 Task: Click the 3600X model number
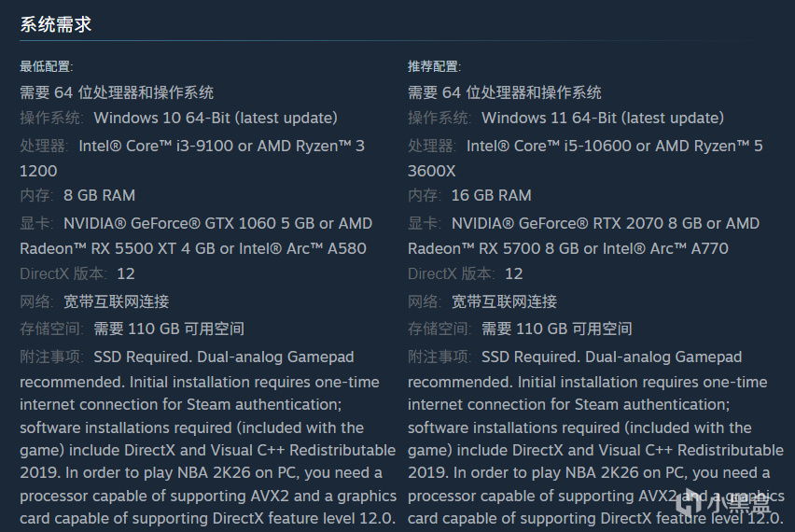(431, 171)
